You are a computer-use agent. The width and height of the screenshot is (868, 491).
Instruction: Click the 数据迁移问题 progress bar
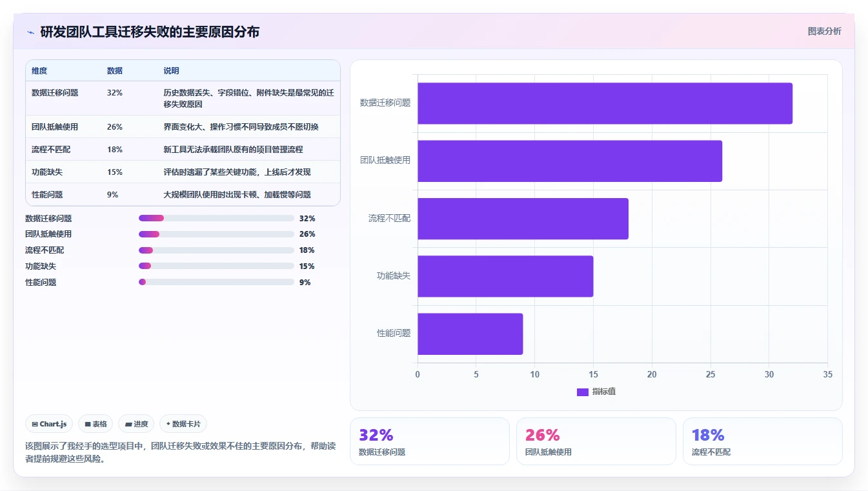click(x=216, y=218)
